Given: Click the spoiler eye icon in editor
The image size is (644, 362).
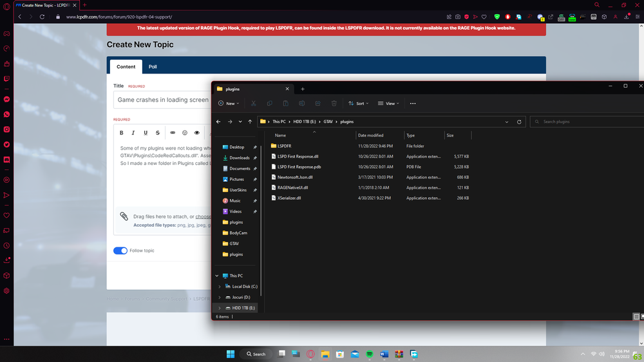Looking at the screenshot, I should (197, 133).
